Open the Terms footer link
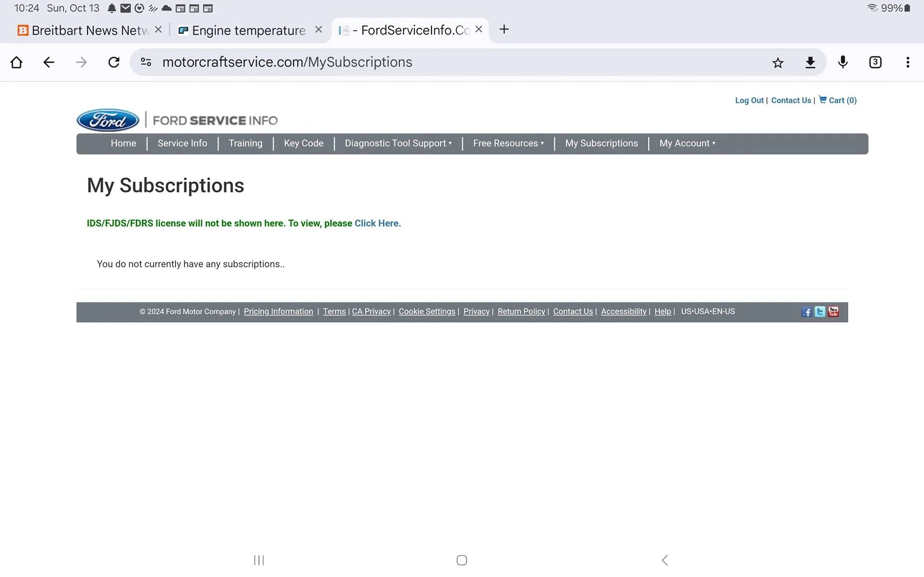924x577 pixels. pos(335,312)
